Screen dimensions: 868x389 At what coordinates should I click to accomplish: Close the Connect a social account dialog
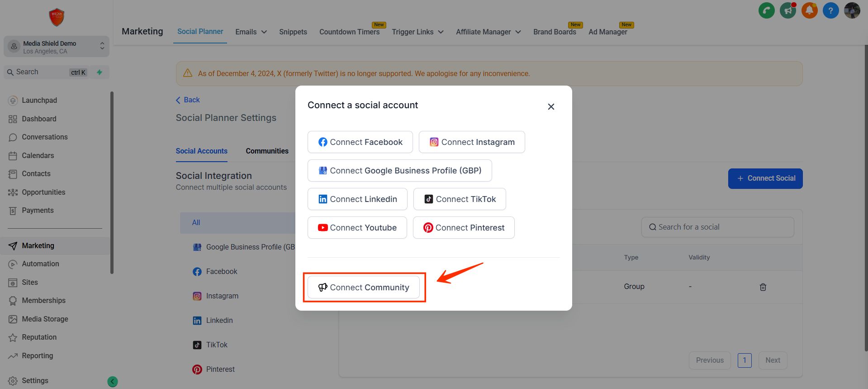(551, 107)
